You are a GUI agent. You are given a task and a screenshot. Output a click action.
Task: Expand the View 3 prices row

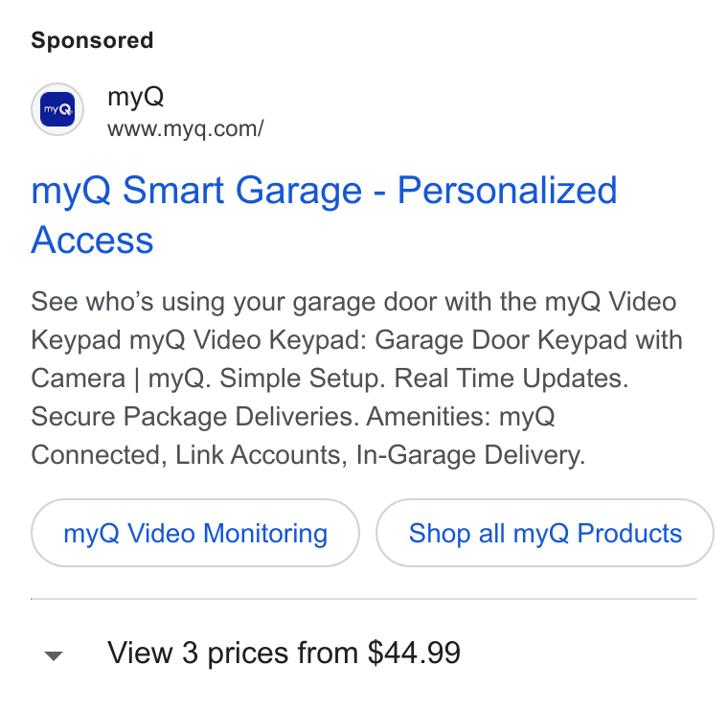[x=364, y=653]
